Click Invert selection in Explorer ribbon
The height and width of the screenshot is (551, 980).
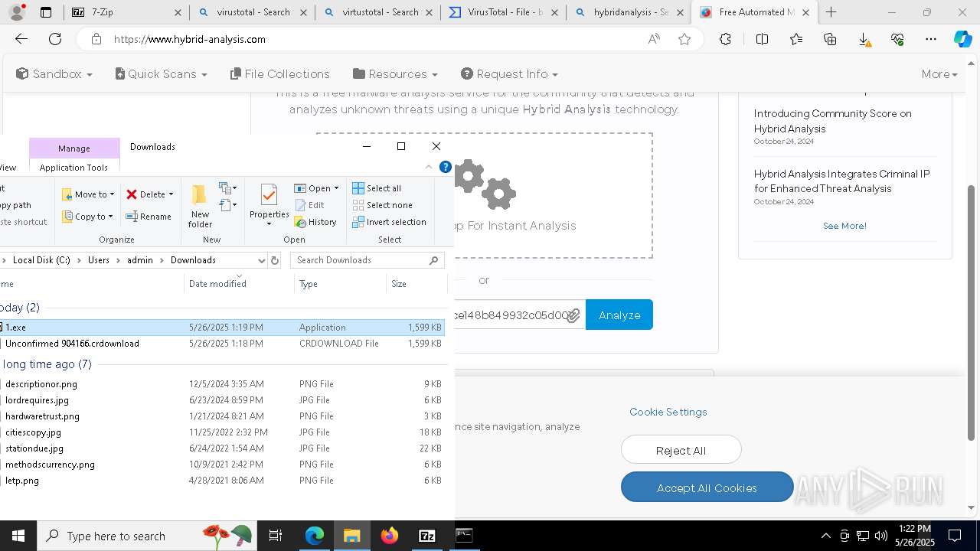pyautogui.click(x=389, y=222)
